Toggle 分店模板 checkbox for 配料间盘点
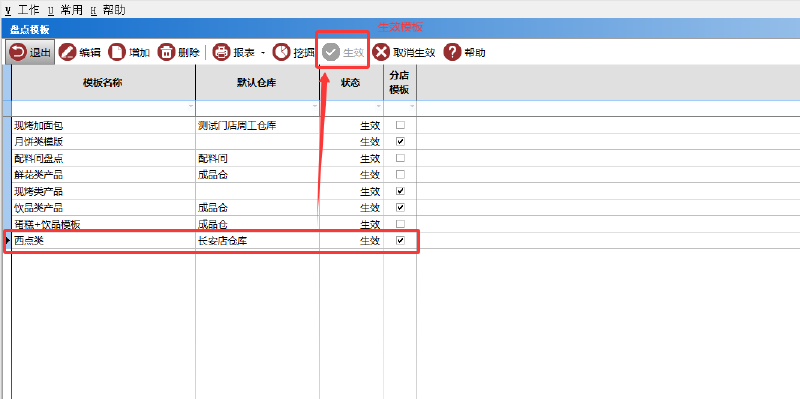Viewport: 800px width, 399px height. (x=401, y=158)
